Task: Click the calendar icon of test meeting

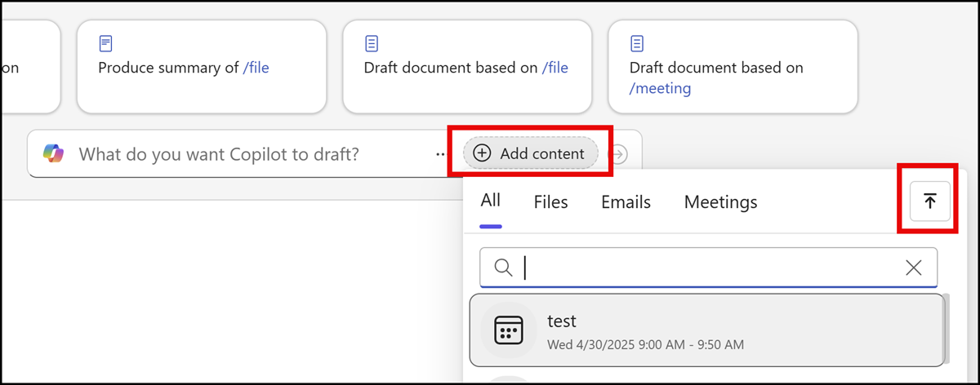Action: pos(508,330)
